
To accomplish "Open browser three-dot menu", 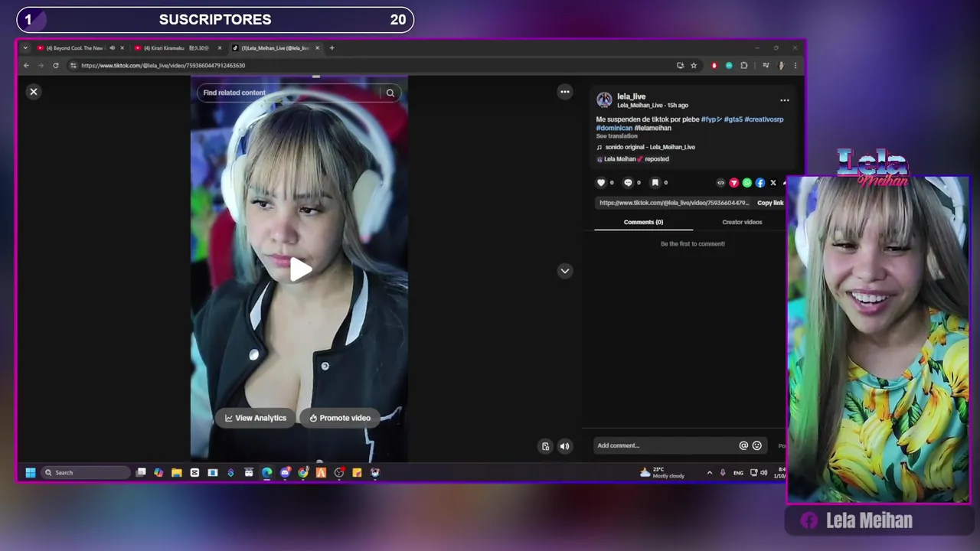I will [795, 66].
